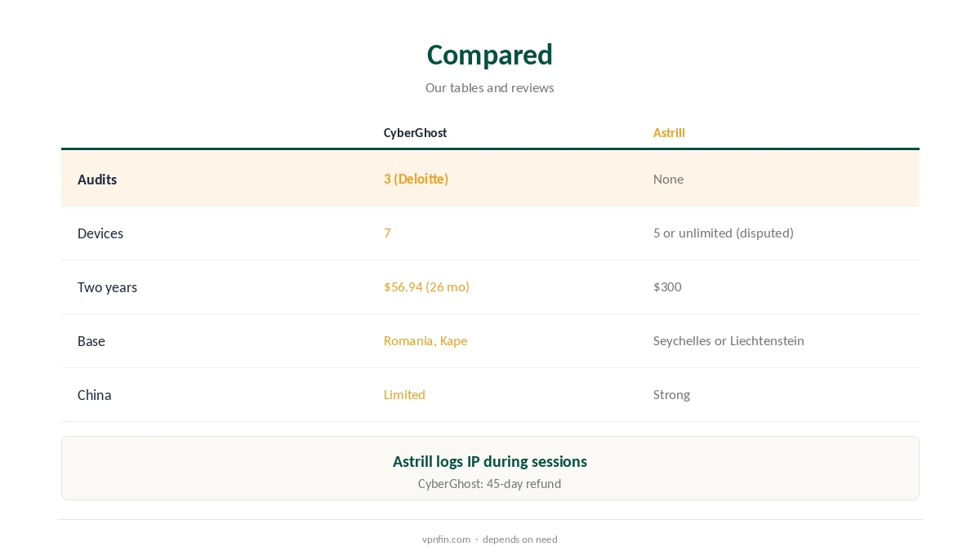Select the Base row label
980x555 pixels.
coord(91,341)
